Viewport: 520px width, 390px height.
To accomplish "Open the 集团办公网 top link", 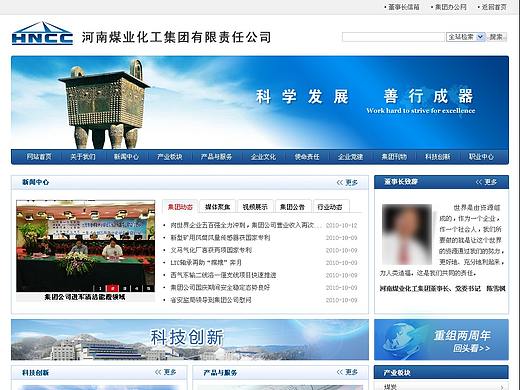I will tap(451, 7).
